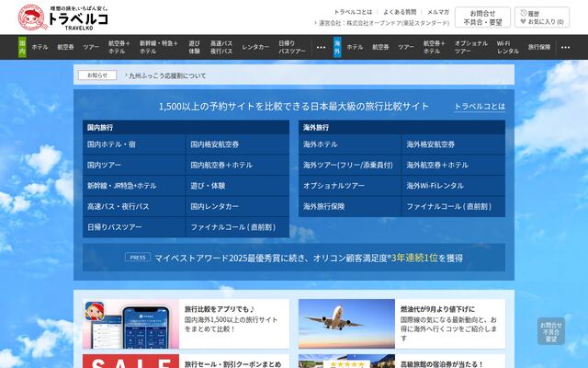This screenshot has width=588, height=368.
Task: Select 海外航空券＋ホテル in the panel
Action: coord(454,166)
